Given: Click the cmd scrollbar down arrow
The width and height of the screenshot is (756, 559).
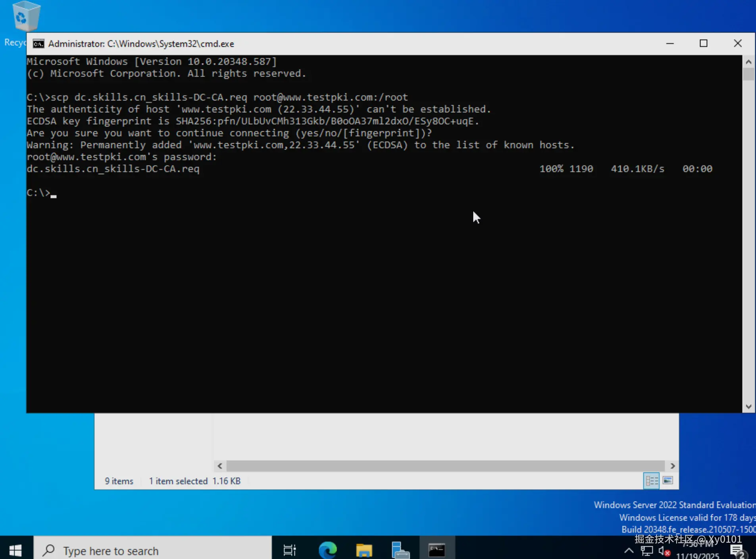Looking at the screenshot, I should [x=748, y=407].
